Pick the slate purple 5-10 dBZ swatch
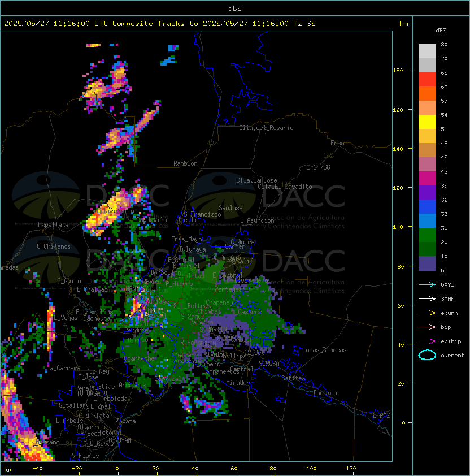 point(427,263)
